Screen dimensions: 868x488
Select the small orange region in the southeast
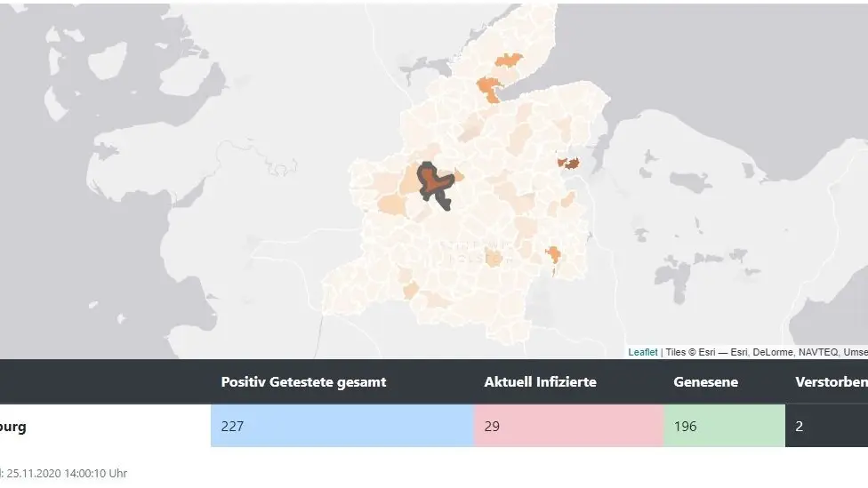552,255
